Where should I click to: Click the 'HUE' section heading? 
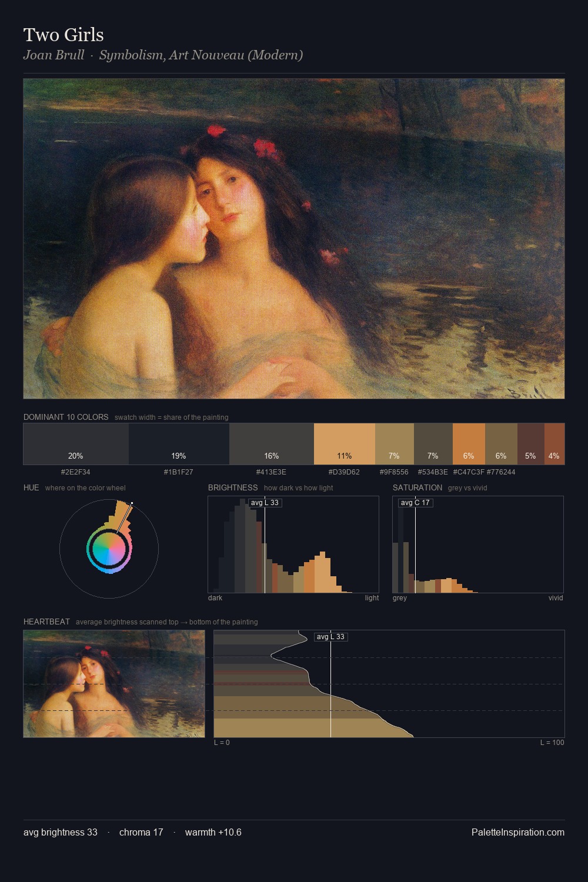pyautogui.click(x=31, y=487)
